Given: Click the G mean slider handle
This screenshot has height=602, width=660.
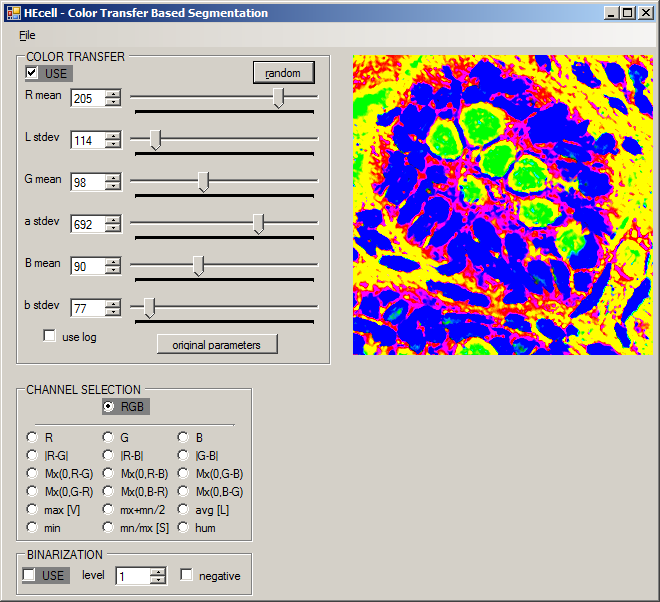Looking at the screenshot, I should 203,181.
